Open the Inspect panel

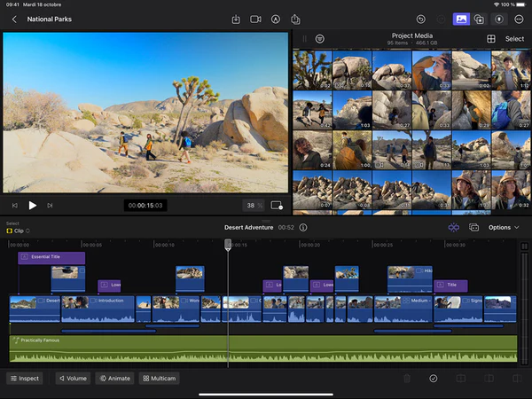pos(25,378)
